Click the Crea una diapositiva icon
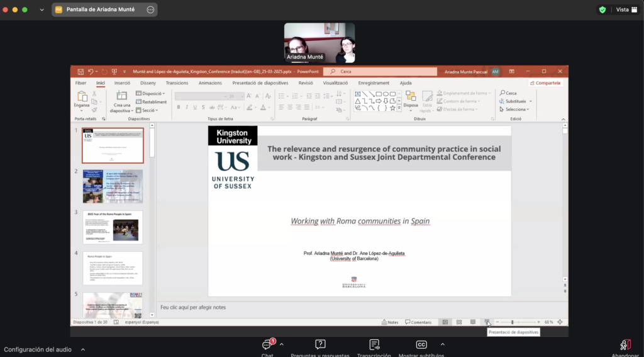The width and height of the screenshot is (644, 357). pyautogui.click(x=121, y=96)
